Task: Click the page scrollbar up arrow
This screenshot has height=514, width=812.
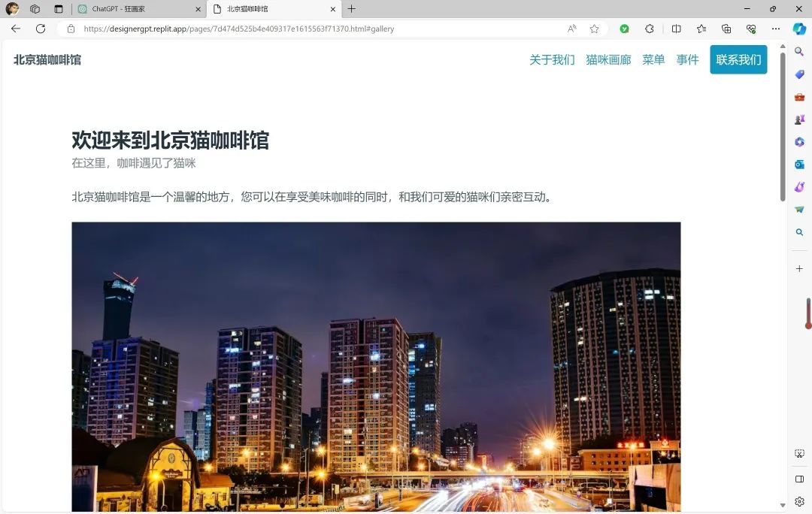Action: click(x=783, y=47)
